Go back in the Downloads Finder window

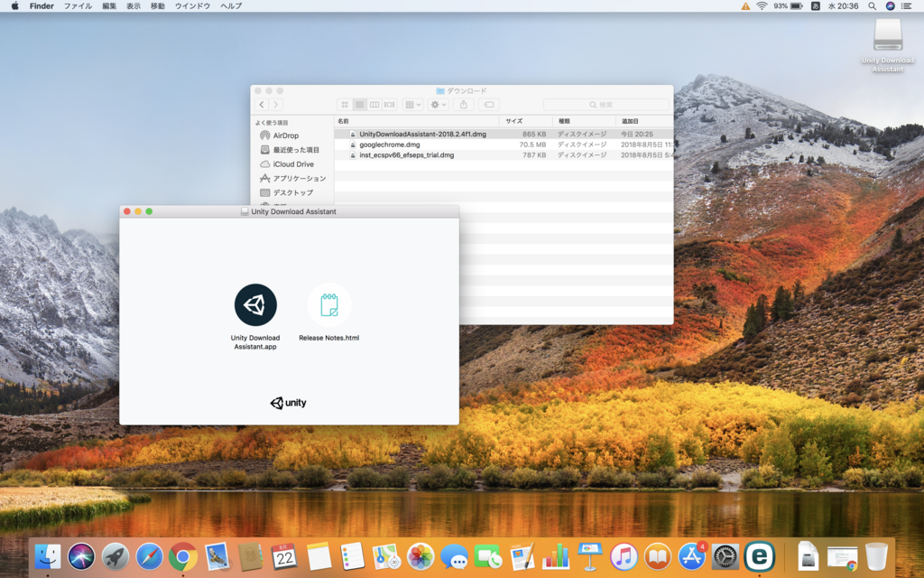click(262, 105)
